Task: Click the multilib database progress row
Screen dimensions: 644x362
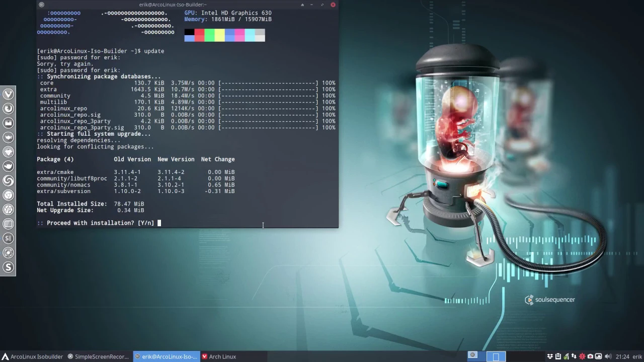Action: tap(188, 102)
